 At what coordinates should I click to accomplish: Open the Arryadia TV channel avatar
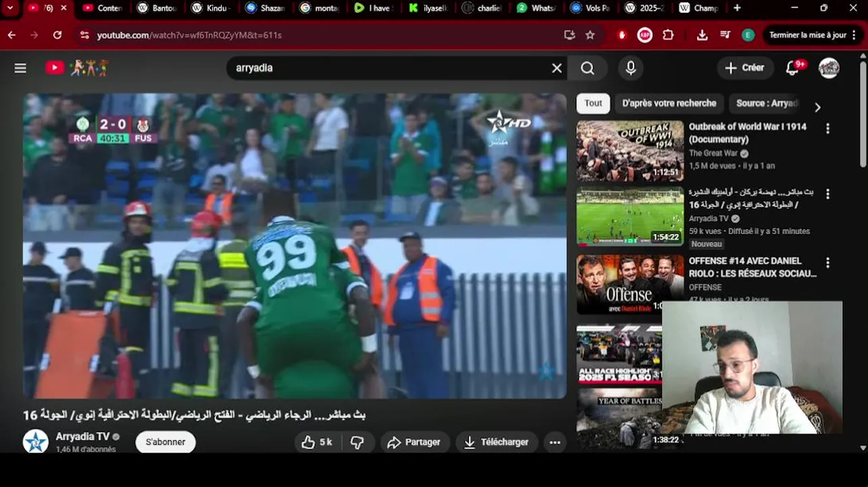click(x=36, y=442)
